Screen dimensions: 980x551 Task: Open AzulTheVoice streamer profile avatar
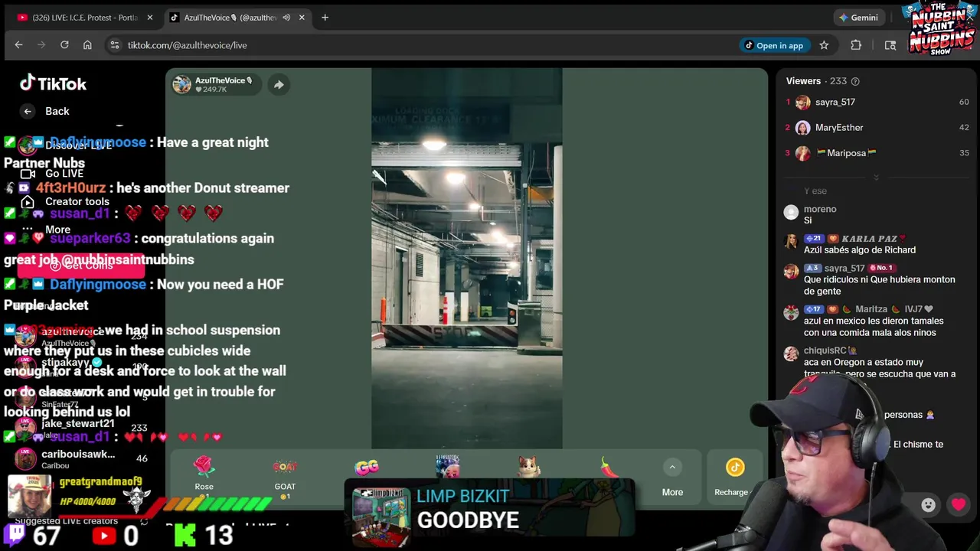(x=181, y=84)
